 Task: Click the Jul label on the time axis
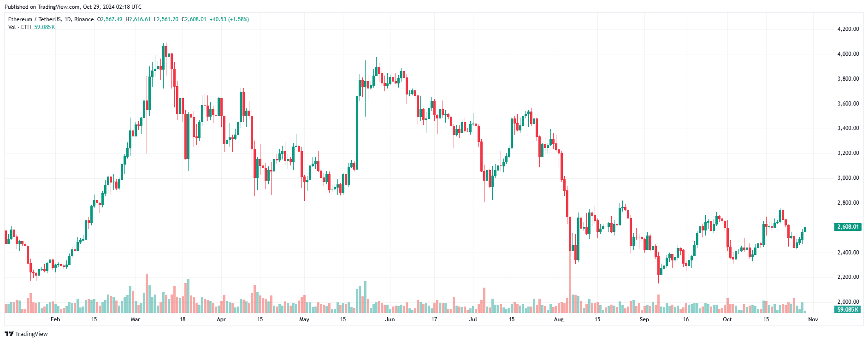click(473, 319)
